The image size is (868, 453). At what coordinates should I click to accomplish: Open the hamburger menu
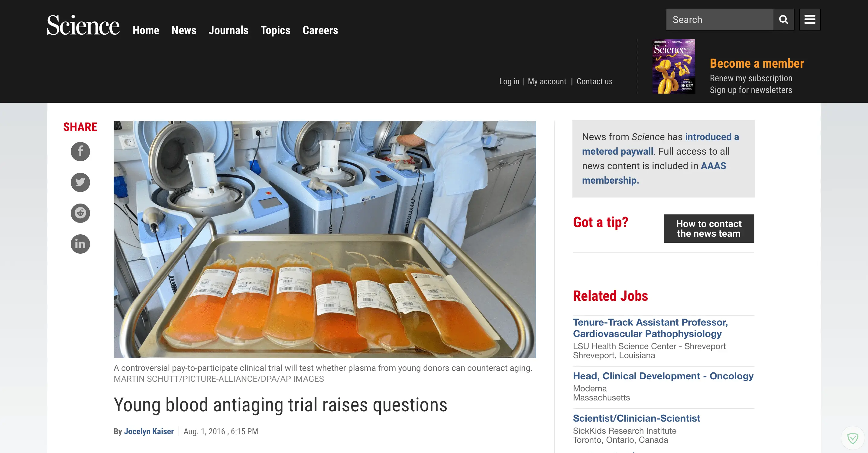(x=810, y=20)
